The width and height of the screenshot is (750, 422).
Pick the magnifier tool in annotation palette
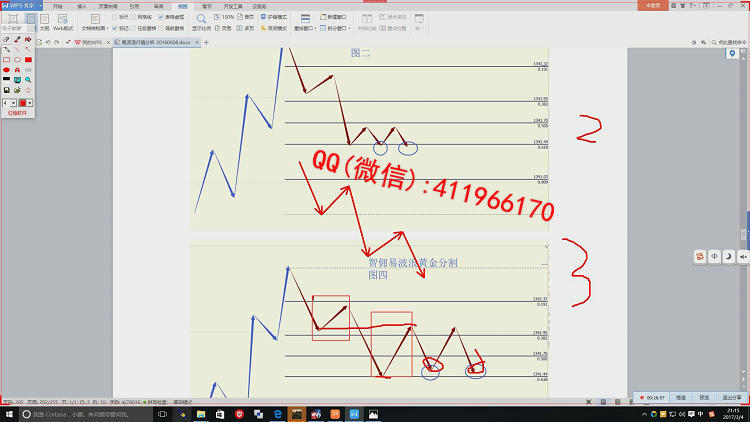point(28,79)
